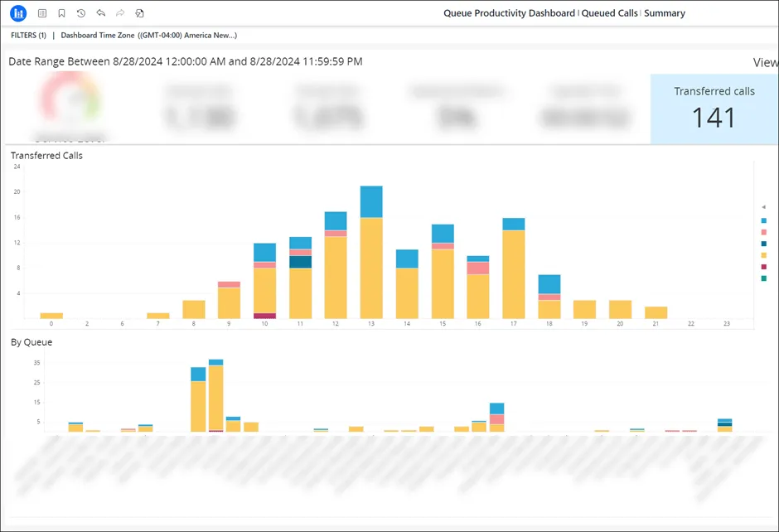Screen dimensions: 779x532
Task: Select the yellow bar at hour 7
Action: (x=158, y=316)
